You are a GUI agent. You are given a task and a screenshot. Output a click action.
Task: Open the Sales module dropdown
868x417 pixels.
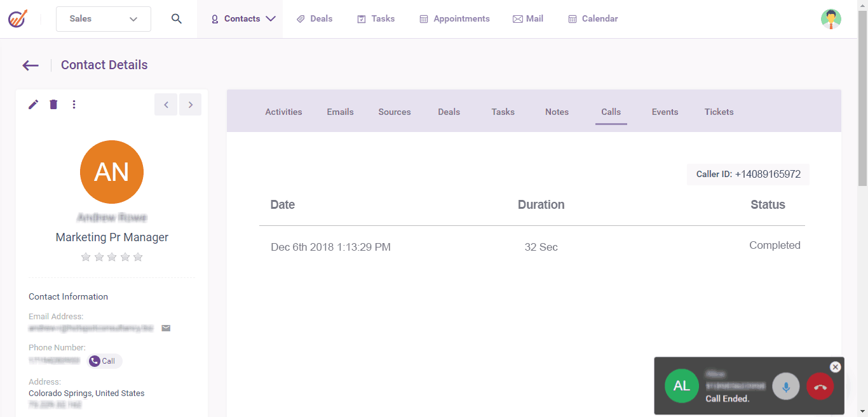click(104, 19)
